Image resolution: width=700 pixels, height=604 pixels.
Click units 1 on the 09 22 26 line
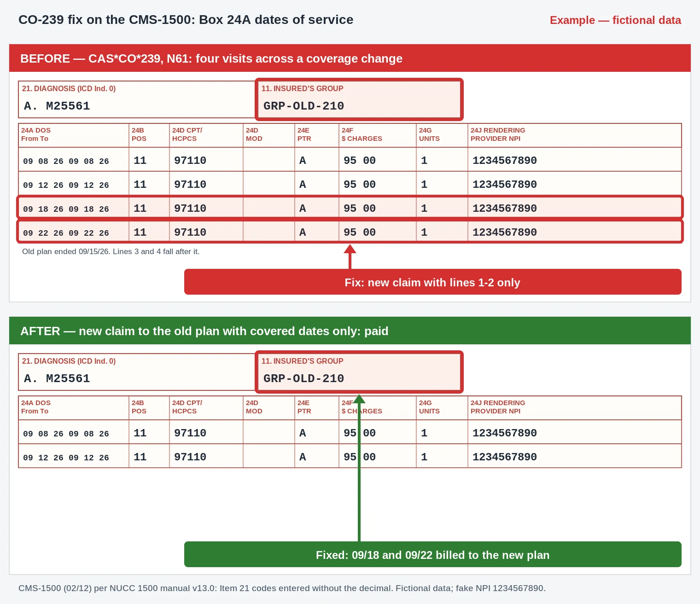424,232
